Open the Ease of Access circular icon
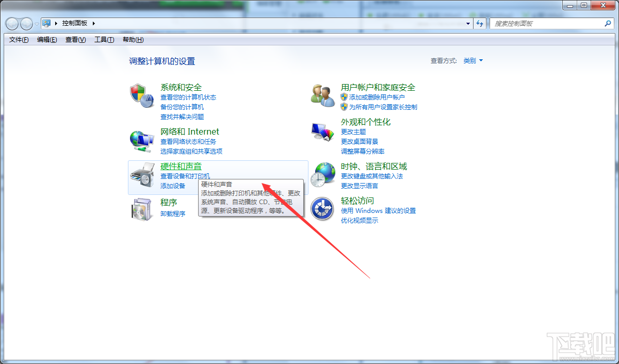This screenshot has width=619, height=364. (x=323, y=209)
